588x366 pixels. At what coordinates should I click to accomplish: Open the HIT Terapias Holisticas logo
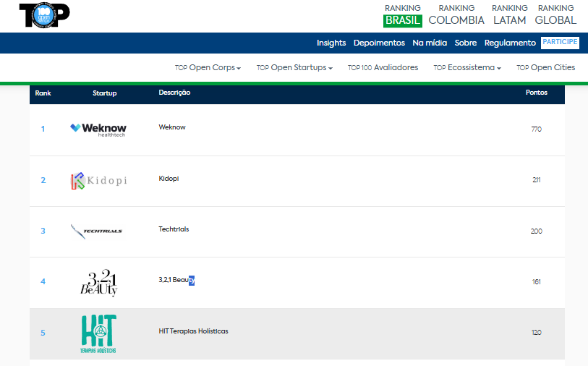(x=98, y=333)
